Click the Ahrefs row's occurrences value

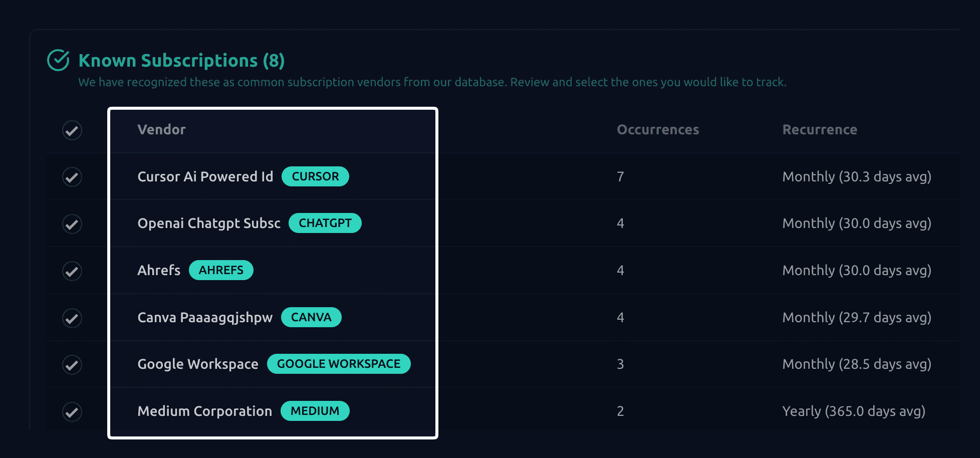coord(620,270)
